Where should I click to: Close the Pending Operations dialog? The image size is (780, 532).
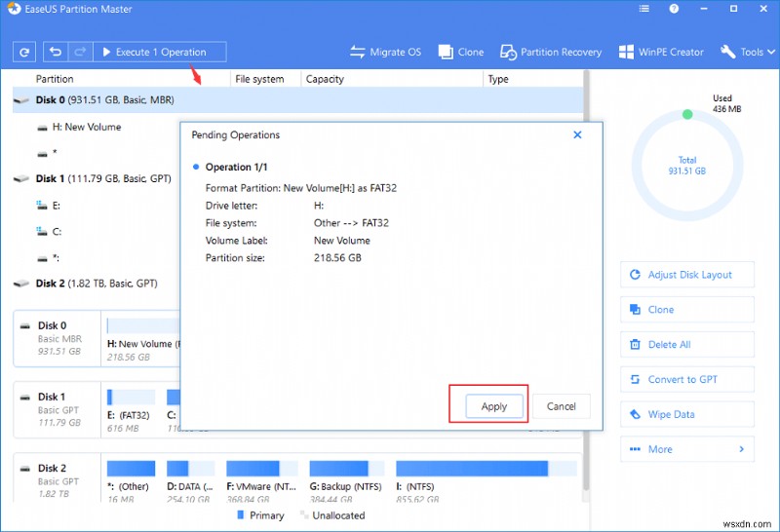pyautogui.click(x=577, y=134)
